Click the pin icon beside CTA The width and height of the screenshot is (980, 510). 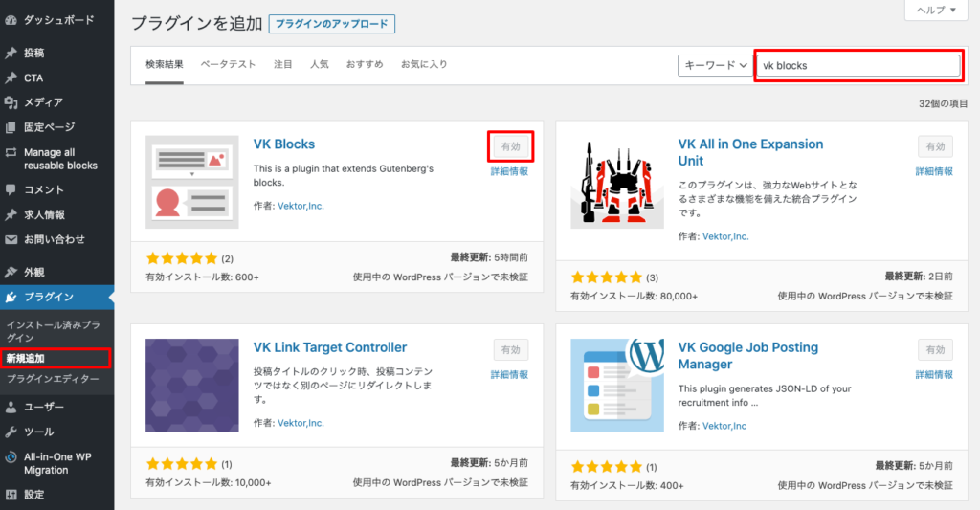(11, 78)
